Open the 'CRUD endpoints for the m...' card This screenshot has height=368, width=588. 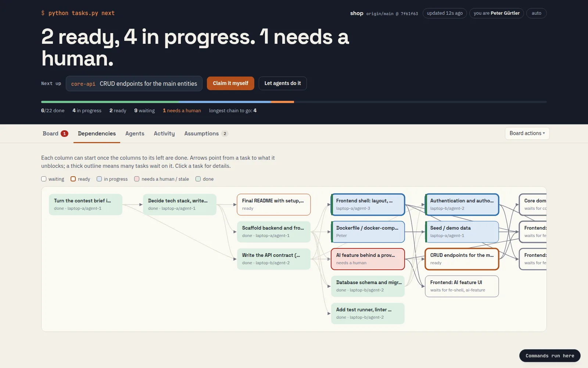tap(462, 259)
